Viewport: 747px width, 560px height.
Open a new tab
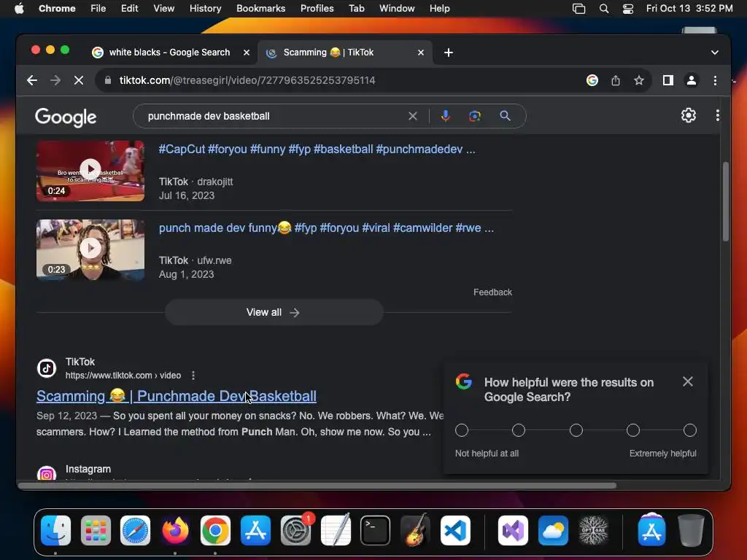(449, 52)
